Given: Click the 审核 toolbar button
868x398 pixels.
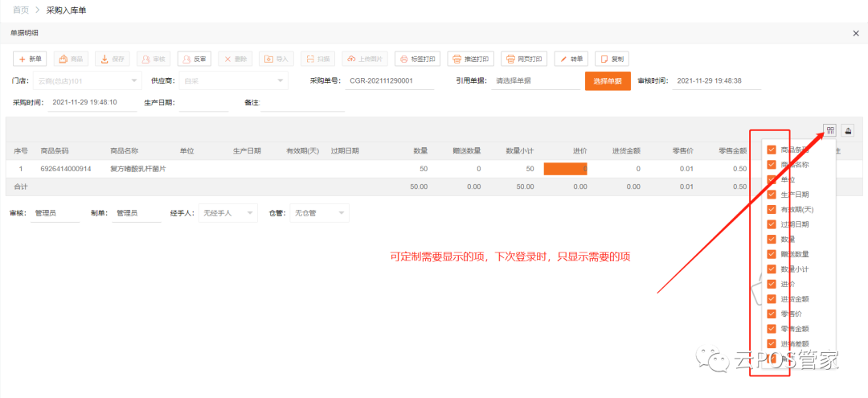Looking at the screenshot, I should click(154, 59).
